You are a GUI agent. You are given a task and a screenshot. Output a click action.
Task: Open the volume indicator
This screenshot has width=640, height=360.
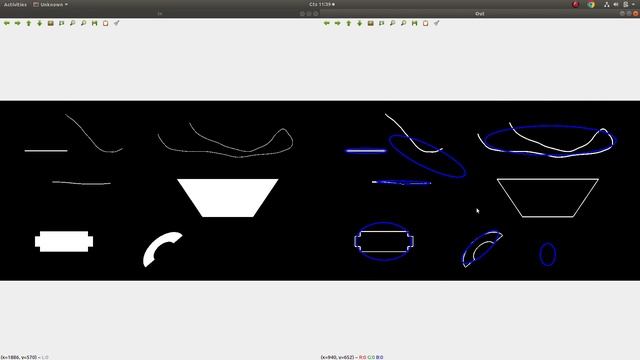[x=616, y=4]
